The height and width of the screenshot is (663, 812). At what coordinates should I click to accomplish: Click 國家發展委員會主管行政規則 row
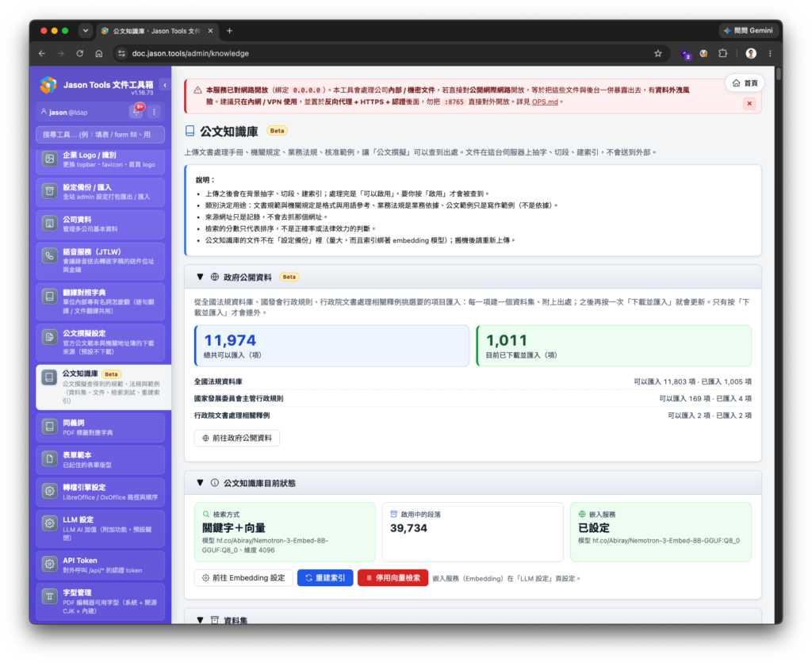473,398
